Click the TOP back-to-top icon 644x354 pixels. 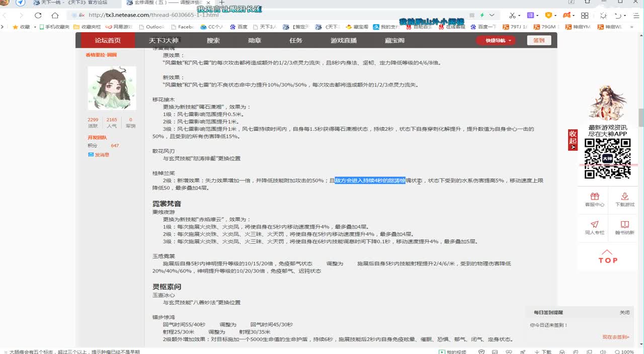[607, 256]
